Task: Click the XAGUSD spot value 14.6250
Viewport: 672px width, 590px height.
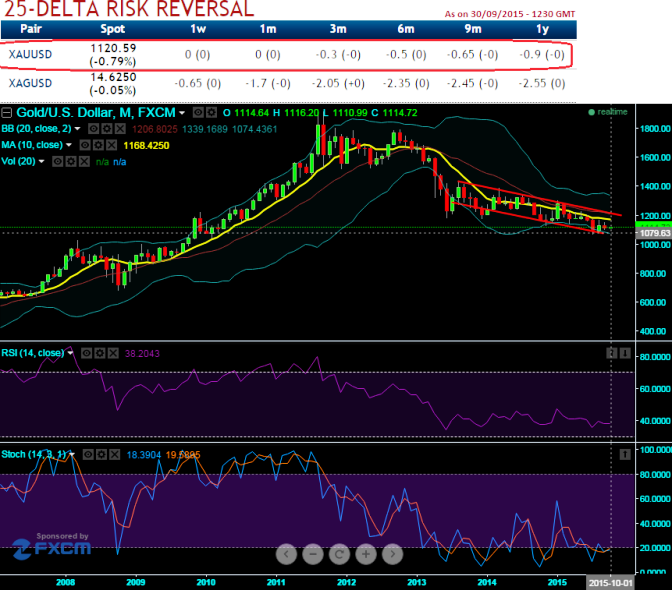Action: tap(113, 77)
